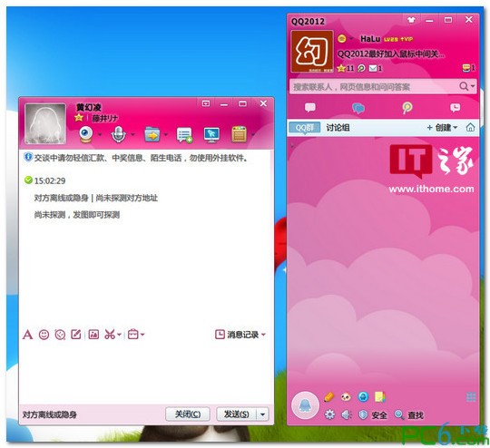Click the star icon under 黄幻凌
This screenshot has height=448, width=490.
coord(79,118)
